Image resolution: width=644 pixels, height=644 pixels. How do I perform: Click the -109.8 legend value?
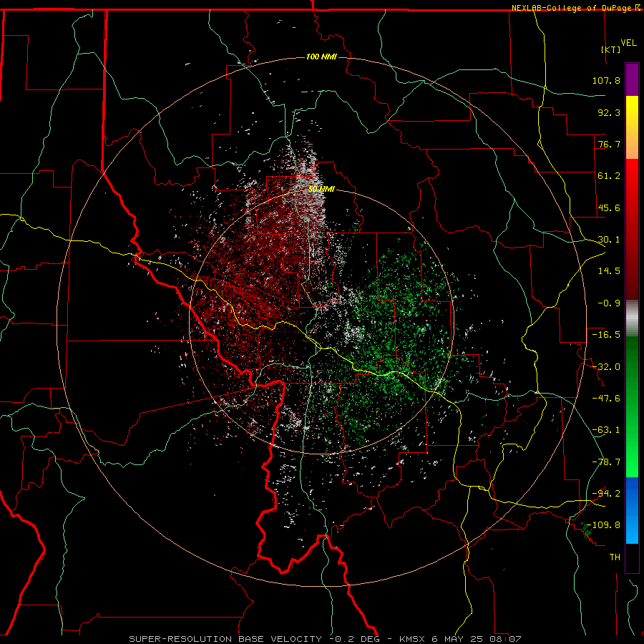(x=604, y=525)
